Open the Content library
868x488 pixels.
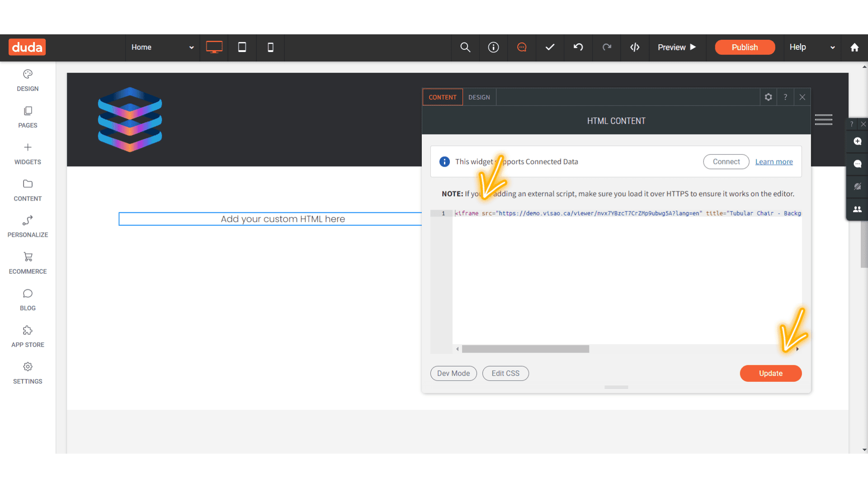tap(28, 190)
